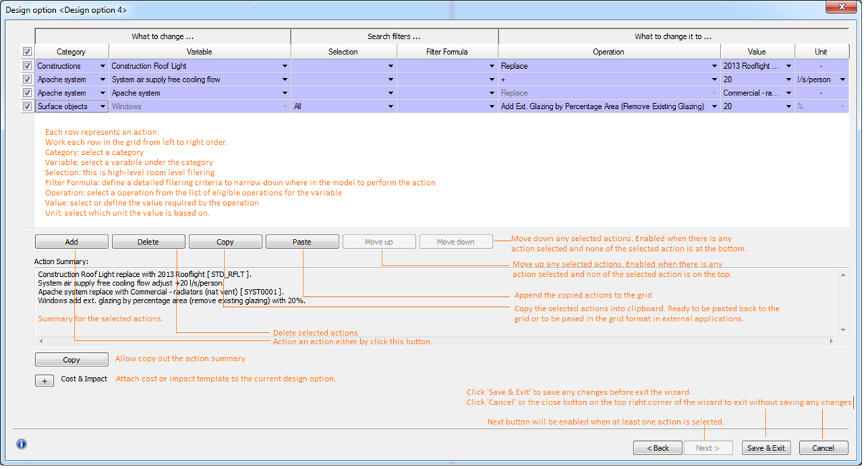Toggle the Surface objects row checkbox
The image size is (868, 469).
(27, 106)
